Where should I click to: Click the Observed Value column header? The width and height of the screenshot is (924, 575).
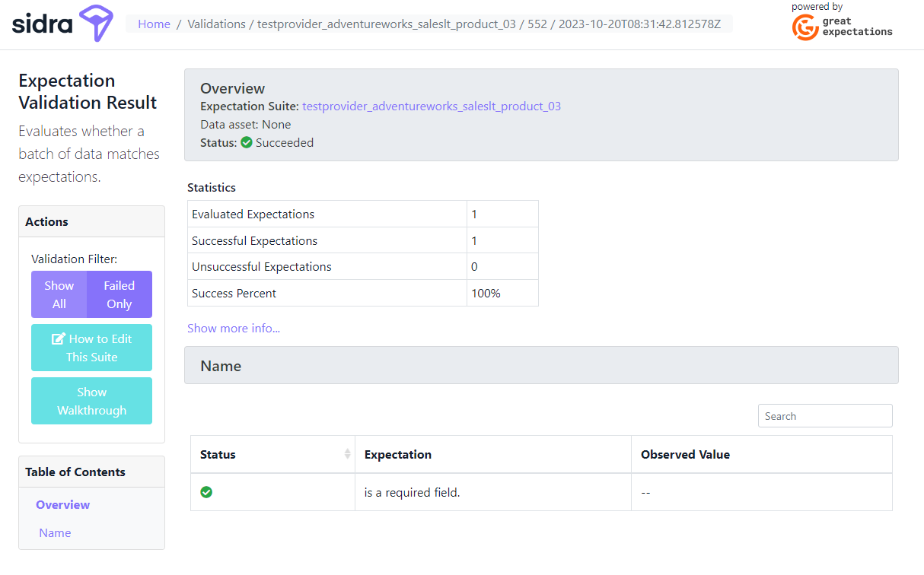point(685,455)
